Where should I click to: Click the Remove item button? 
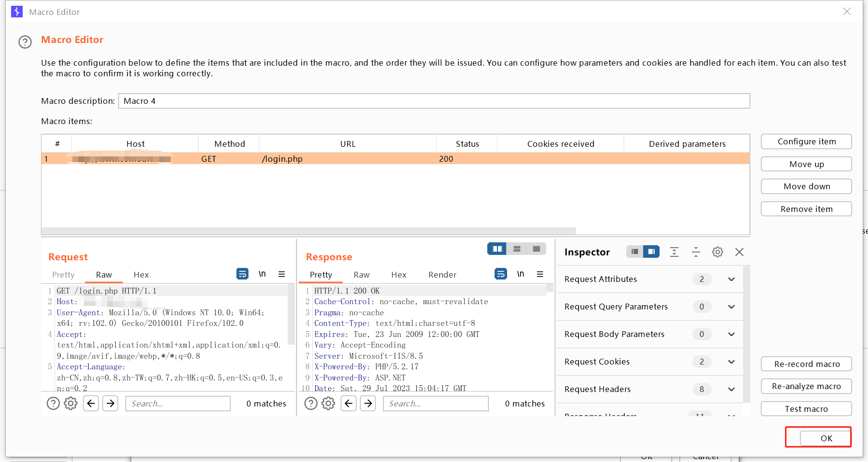point(806,209)
